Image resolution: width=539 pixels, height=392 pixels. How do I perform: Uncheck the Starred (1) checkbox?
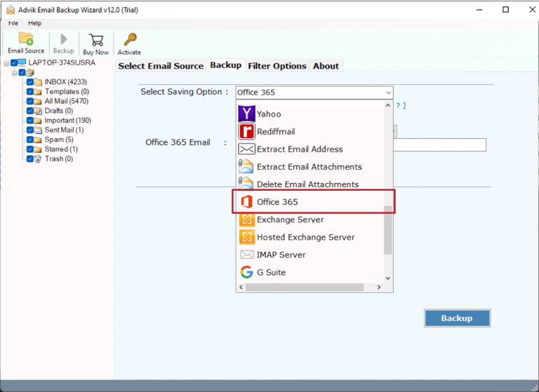30,149
